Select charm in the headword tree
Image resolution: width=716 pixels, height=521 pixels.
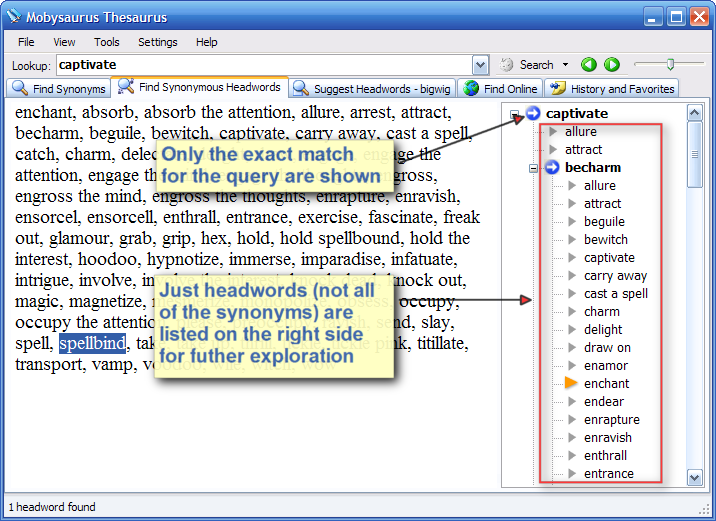coord(602,311)
